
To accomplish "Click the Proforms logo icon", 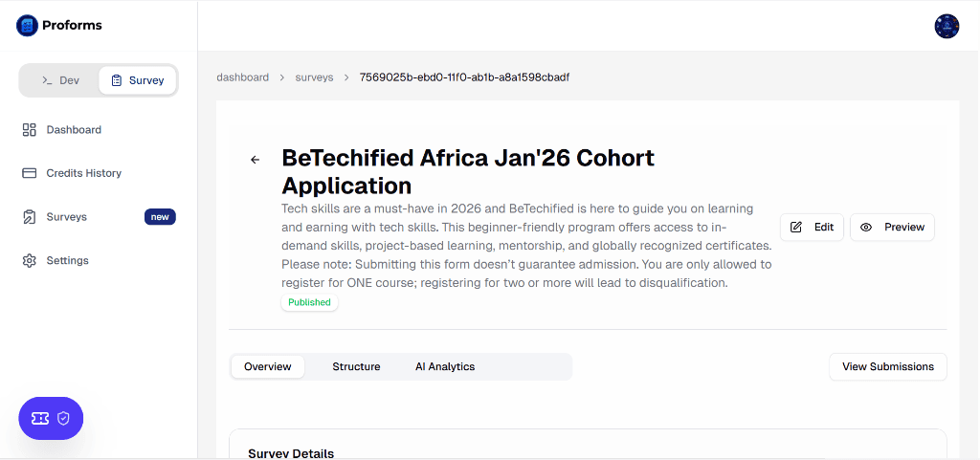I will (x=27, y=26).
